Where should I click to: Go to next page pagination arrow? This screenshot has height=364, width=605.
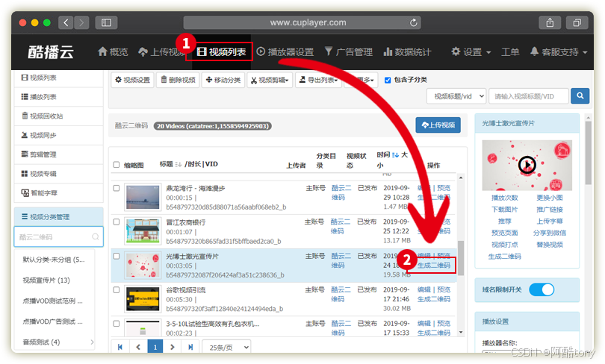(173, 347)
